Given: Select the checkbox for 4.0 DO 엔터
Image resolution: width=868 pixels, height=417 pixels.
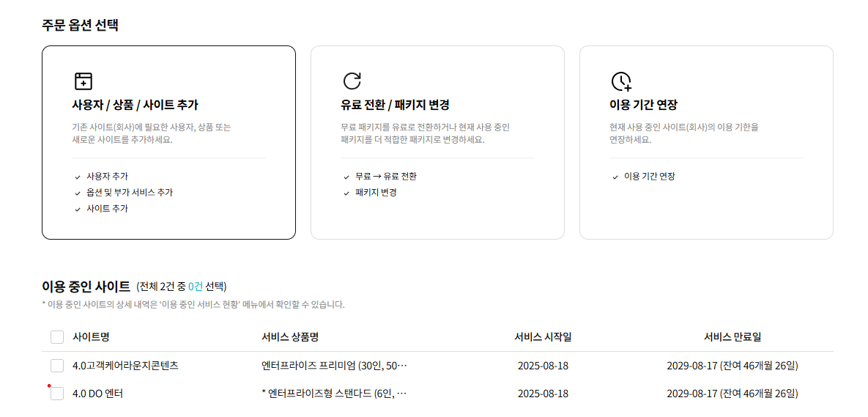Looking at the screenshot, I should pos(57,394).
